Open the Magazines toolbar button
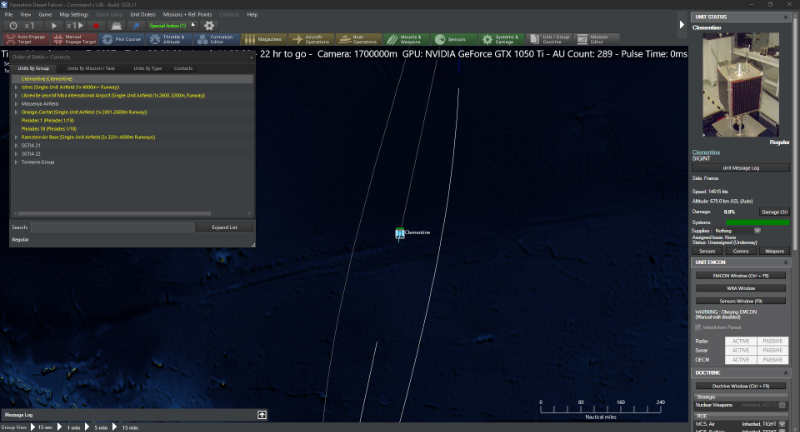This screenshot has height=432, width=800. coord(264,39)
